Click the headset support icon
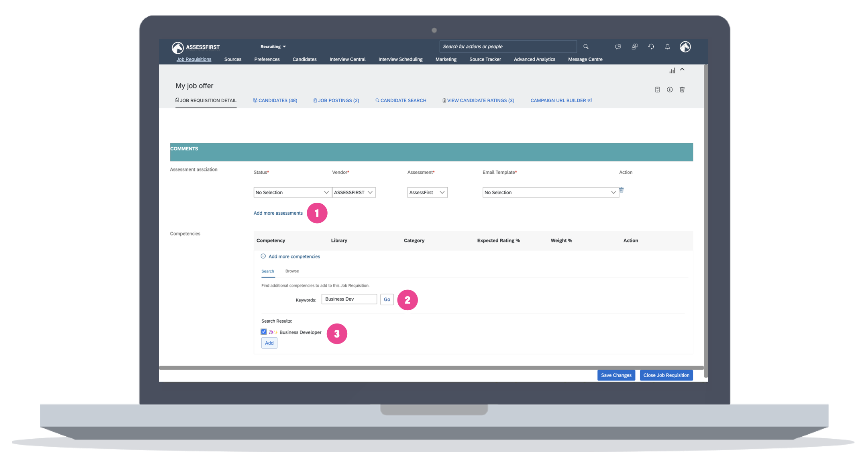The height and width of the screenshot is (468, 868). 651,47
